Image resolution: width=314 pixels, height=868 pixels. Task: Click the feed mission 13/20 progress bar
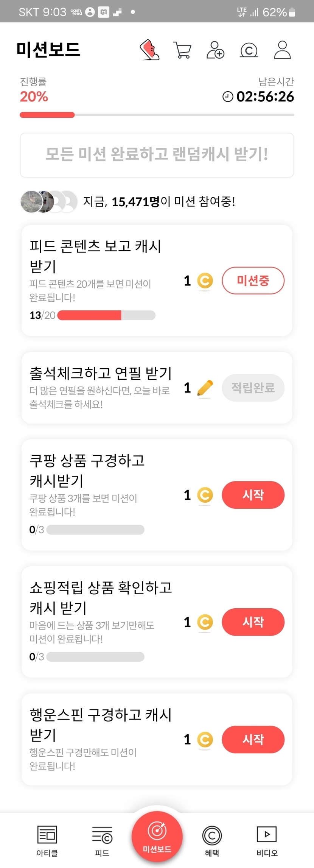[x=106, y=315]
